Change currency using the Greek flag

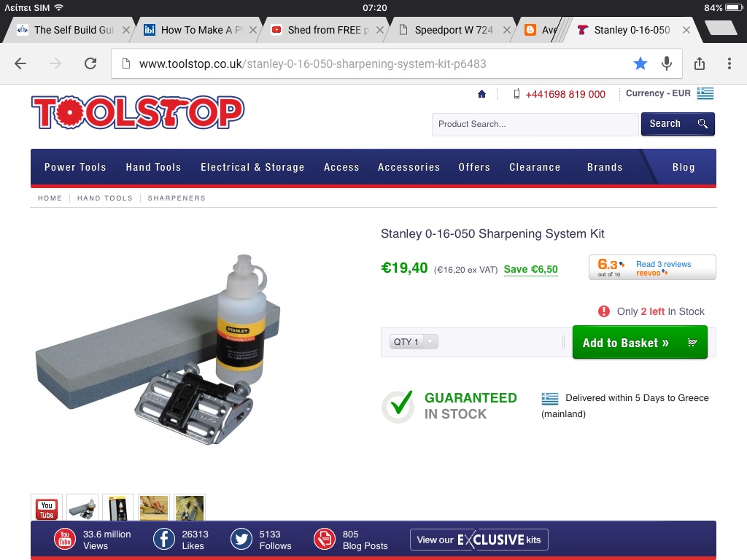pyautogui.click(x=705, y=93)
